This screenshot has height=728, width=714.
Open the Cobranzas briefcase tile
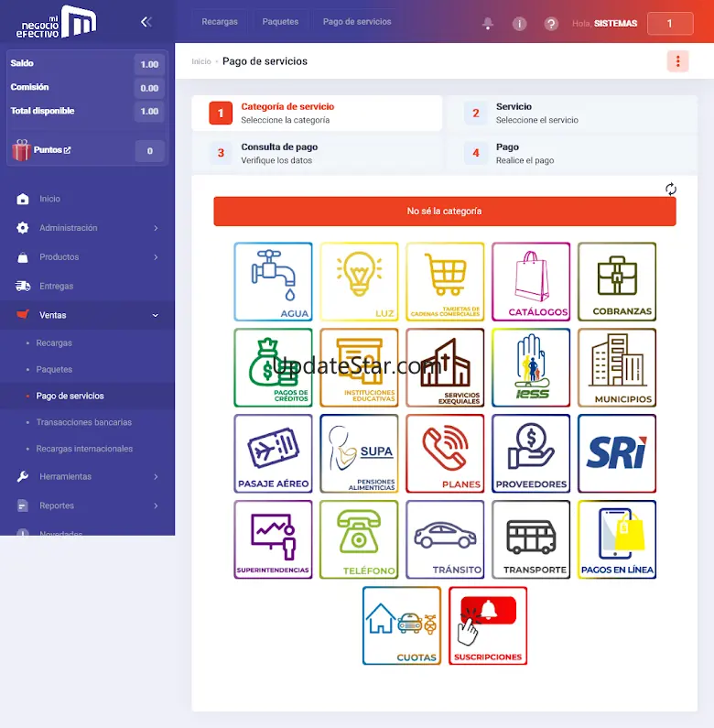pos(617,281)
